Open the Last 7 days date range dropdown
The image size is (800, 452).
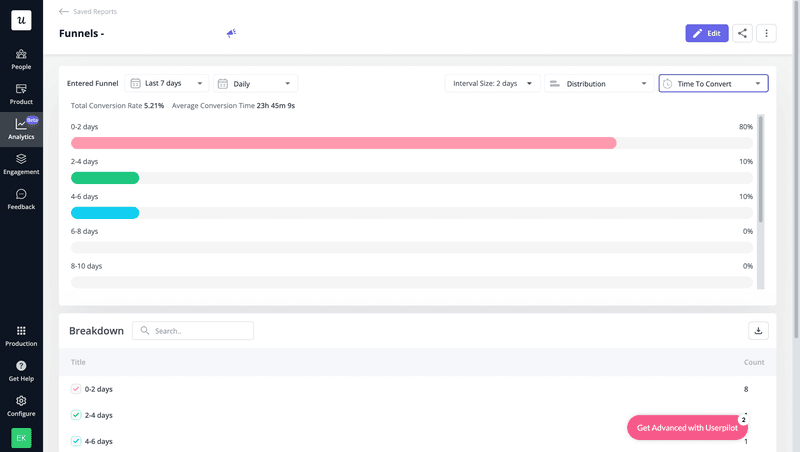(167, 83)
